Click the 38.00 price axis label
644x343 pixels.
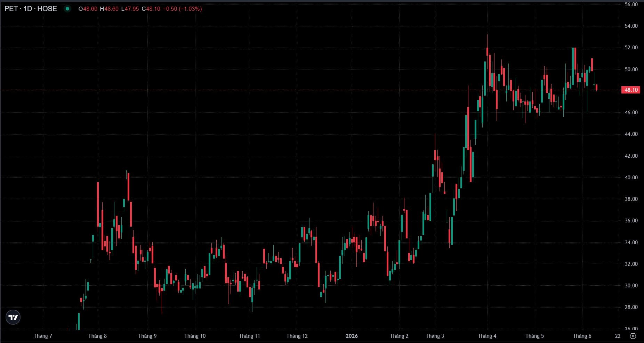631,199
